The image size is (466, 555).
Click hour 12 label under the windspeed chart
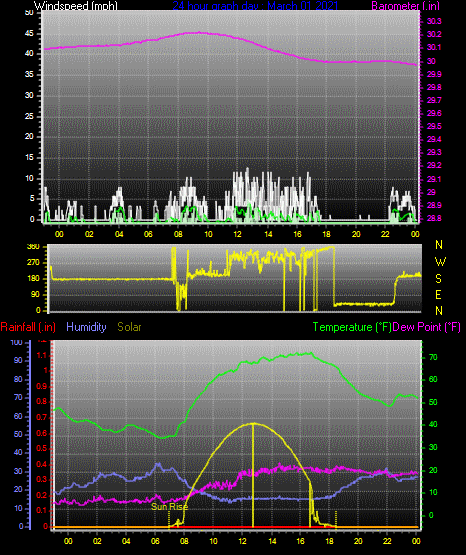237,234
